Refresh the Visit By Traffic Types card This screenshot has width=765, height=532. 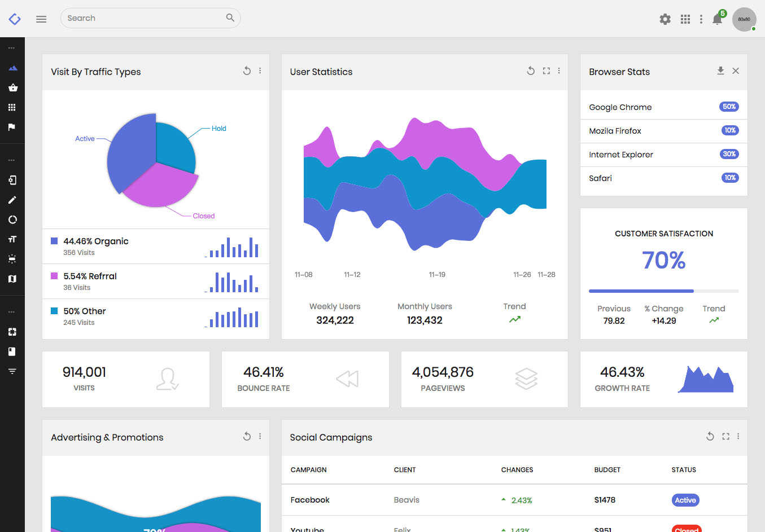click(247, 71)
